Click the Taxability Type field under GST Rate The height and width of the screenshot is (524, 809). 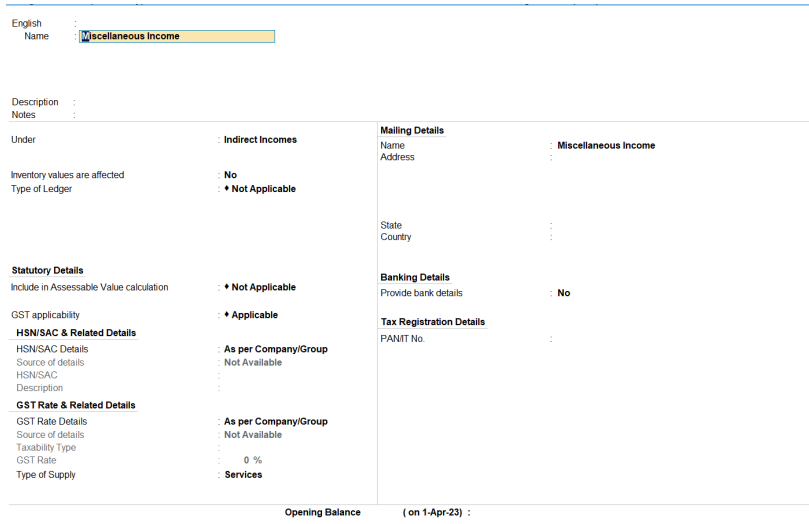tap(260, 448)
